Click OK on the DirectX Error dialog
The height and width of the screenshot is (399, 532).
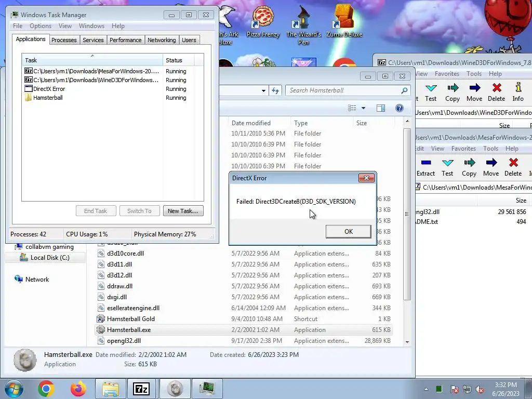click(349, 231)
